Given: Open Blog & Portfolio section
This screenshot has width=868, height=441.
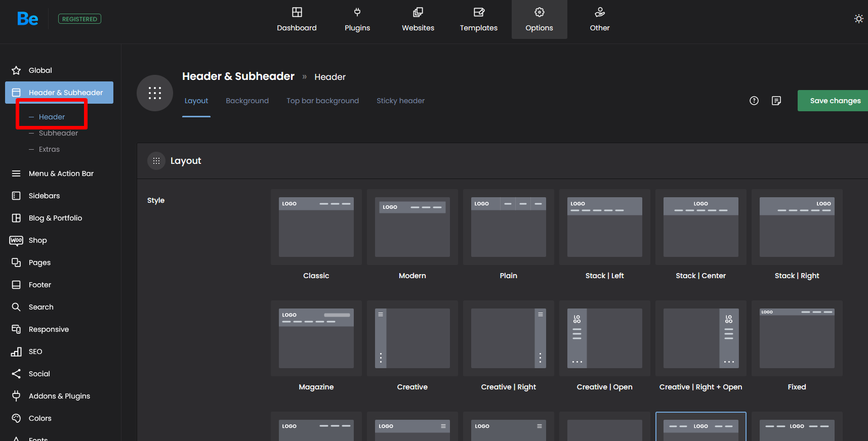Looking at the screenshot, I should pos(59,218).
